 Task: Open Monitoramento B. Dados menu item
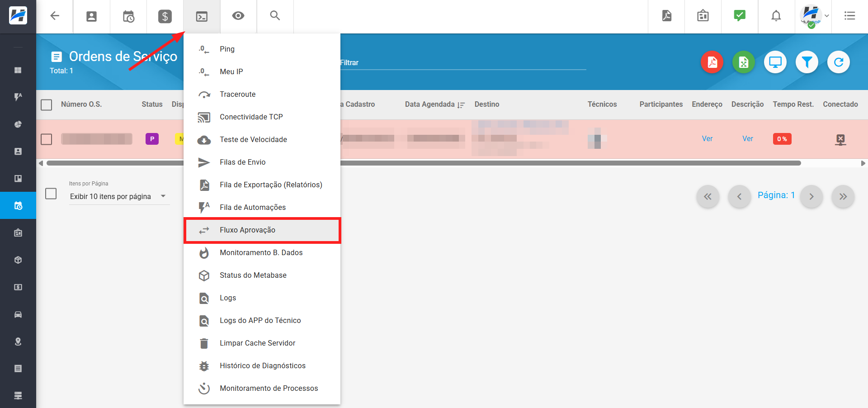click(262, 252)
